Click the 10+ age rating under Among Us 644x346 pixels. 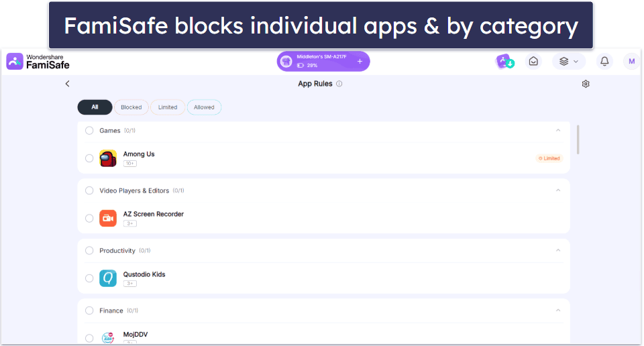click(129, 164)
